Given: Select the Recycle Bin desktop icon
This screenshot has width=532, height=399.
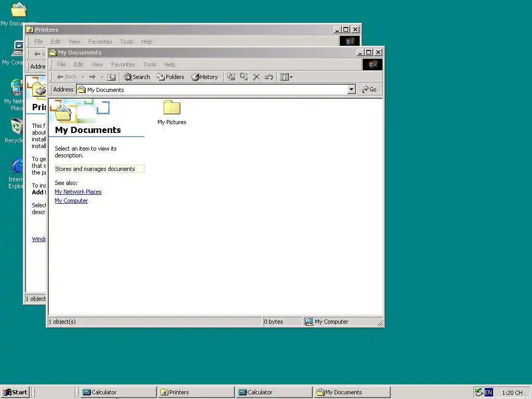Looking at the screenshot, I should 14,130.
